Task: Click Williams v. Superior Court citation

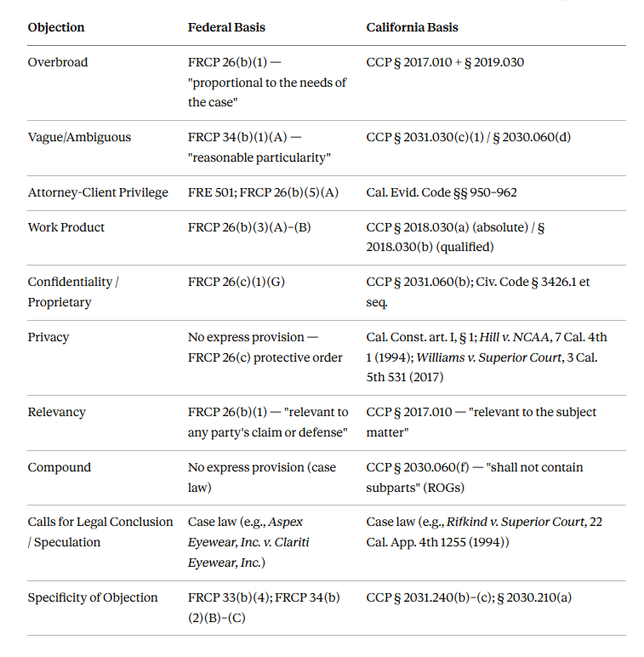Action: (489, 357)
